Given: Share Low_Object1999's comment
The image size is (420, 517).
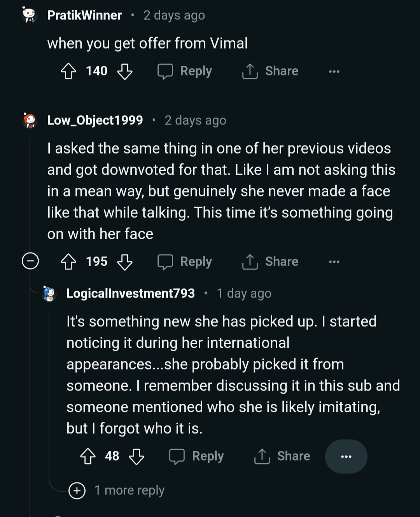Looking at the screenshot, I should pos(271,262).
